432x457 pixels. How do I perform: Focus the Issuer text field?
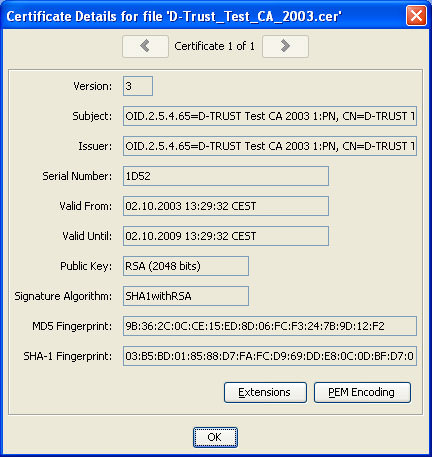(x=270, y=146)
